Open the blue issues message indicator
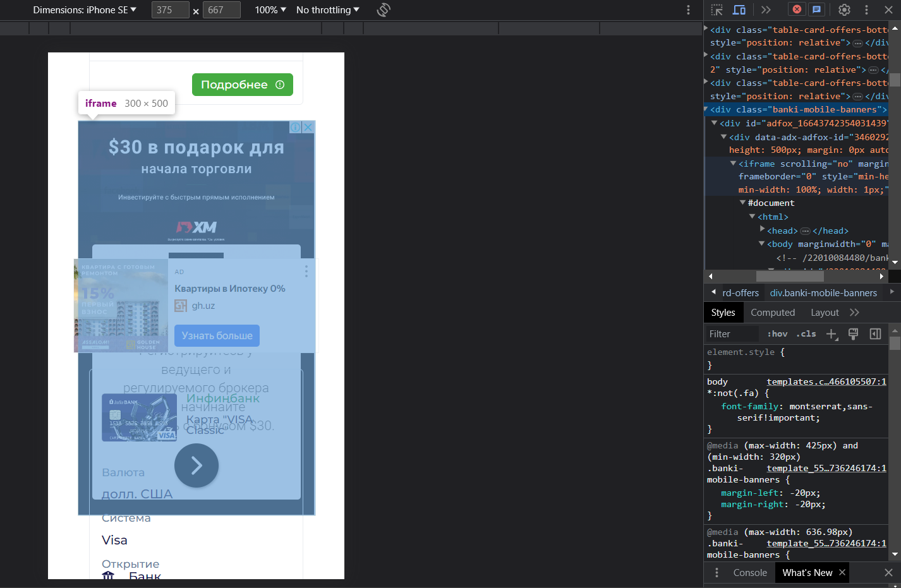The image size is (901, 588). (x=816, y=9)
